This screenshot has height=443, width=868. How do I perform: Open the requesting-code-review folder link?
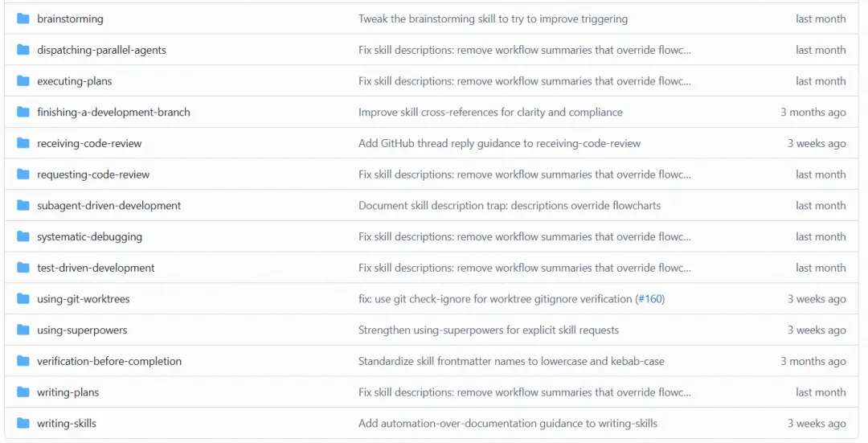point(93,174)
